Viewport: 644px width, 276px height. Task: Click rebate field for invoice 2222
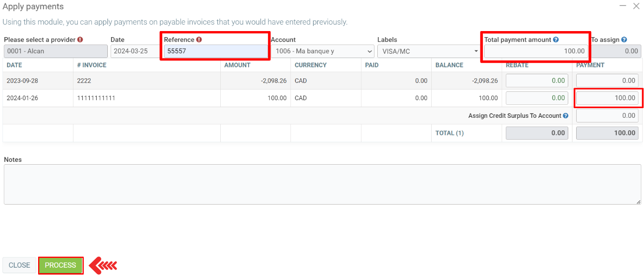(x=537, y=81)
